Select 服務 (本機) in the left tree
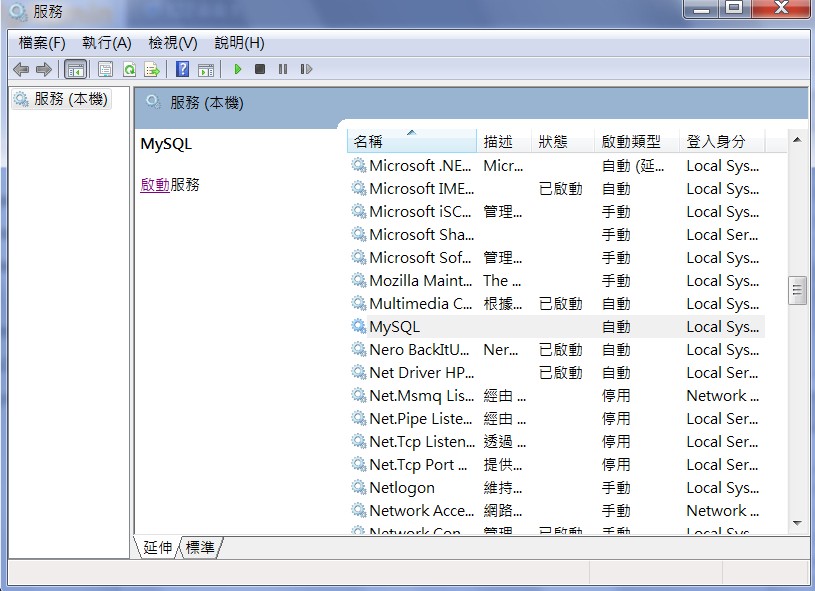Screen dimensions: 815x591 [69, 100]
